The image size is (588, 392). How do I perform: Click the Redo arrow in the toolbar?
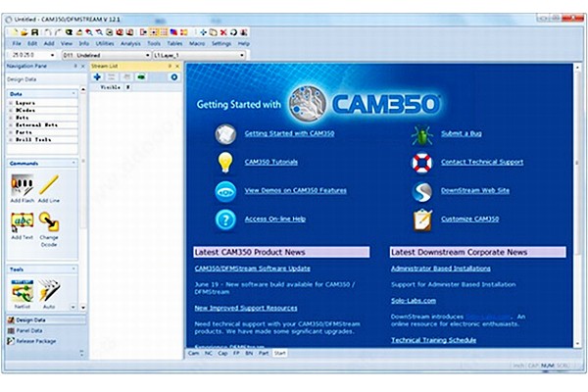pos(58,32)
